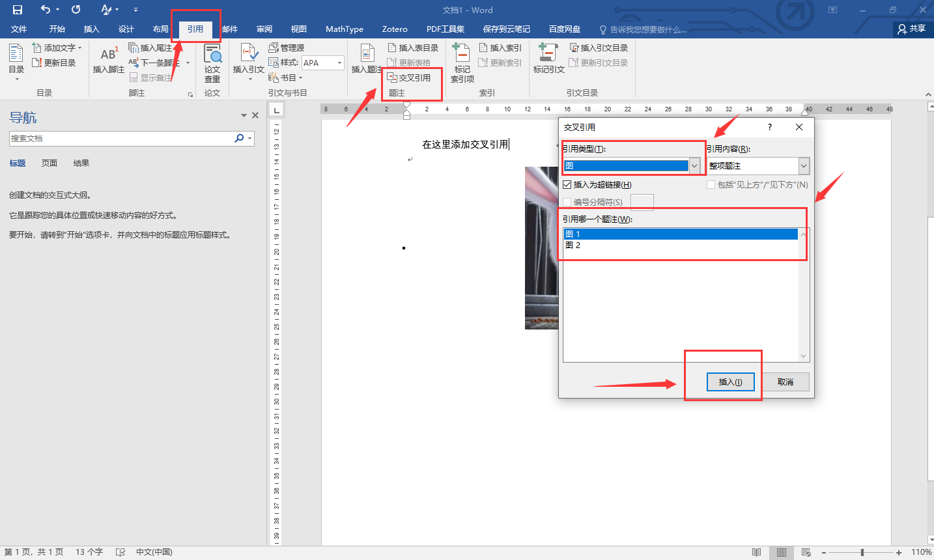Save the document from quick access toolbar
Screen dimensions: 934x560
tap(18, 10)
